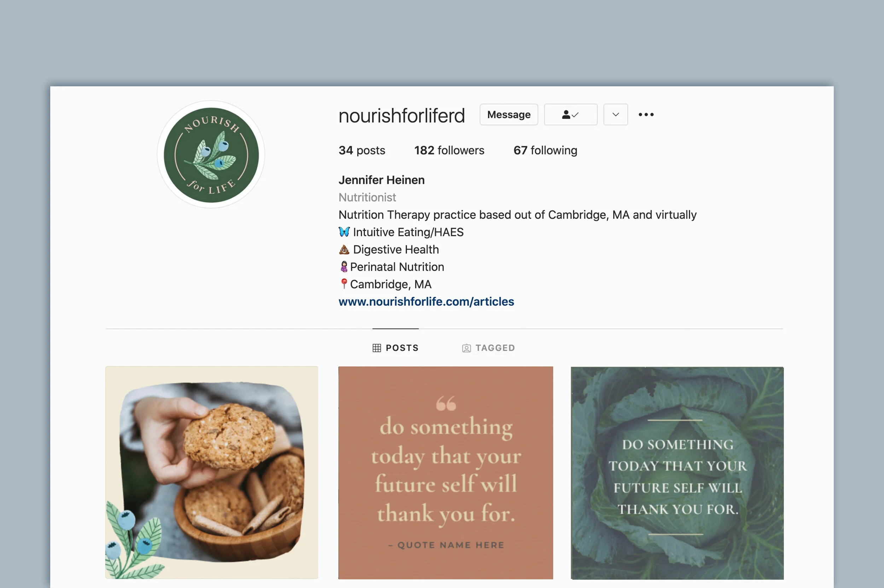Toggle the following status person-check button
The image size is (884, 588).
pyautogui.click(x=570, y=115)
